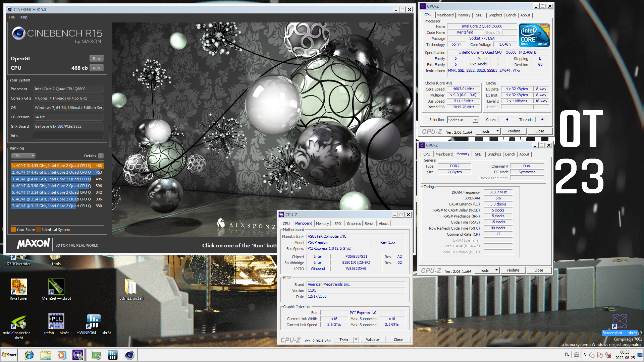644x362 pixels.
Task: Click Validate in the CPU-Z Mainboard window
Action: pos(372,340)
